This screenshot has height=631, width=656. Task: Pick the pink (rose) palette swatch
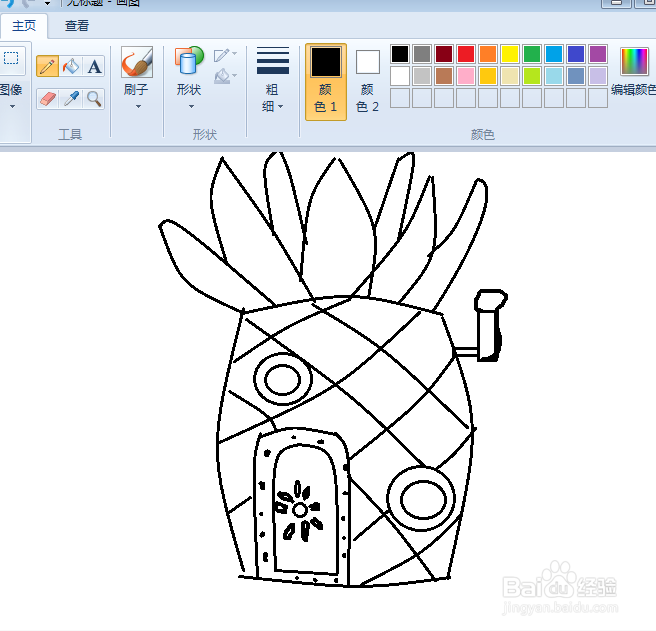[x=466, y=76]
